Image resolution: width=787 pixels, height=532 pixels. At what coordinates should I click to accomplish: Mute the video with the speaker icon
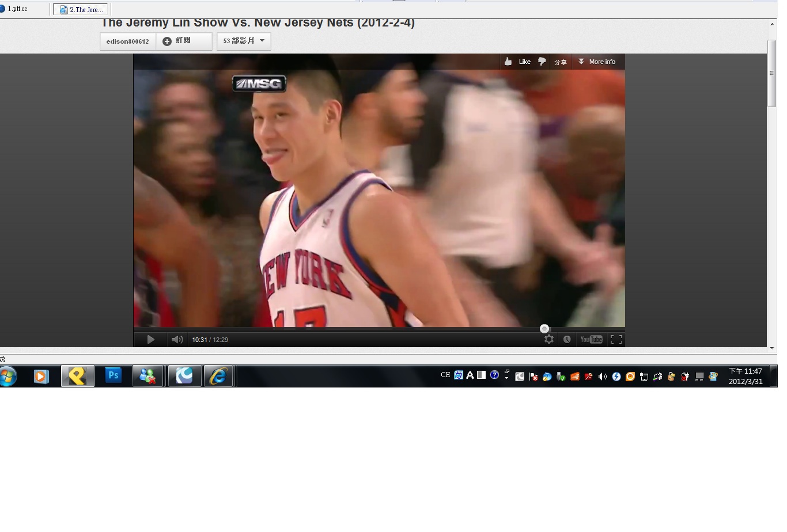point(177,340)
